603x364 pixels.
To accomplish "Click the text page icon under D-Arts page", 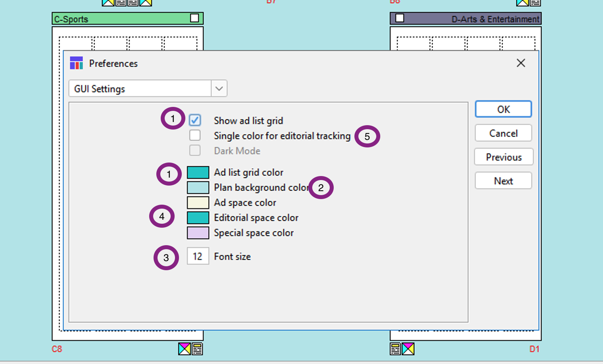I will [395, 349].
